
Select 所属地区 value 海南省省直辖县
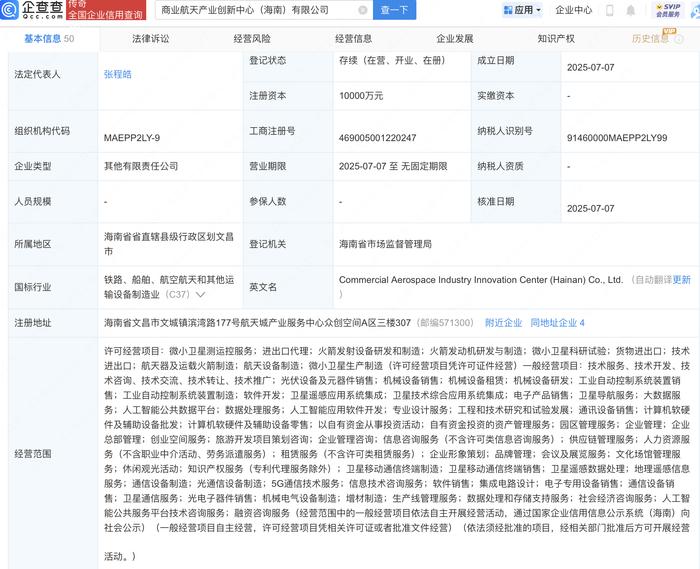point(169,244)
